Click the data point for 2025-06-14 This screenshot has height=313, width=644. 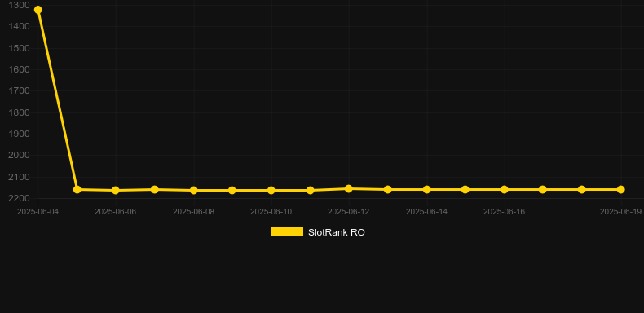pyautogui.click(x=426, y=189)
